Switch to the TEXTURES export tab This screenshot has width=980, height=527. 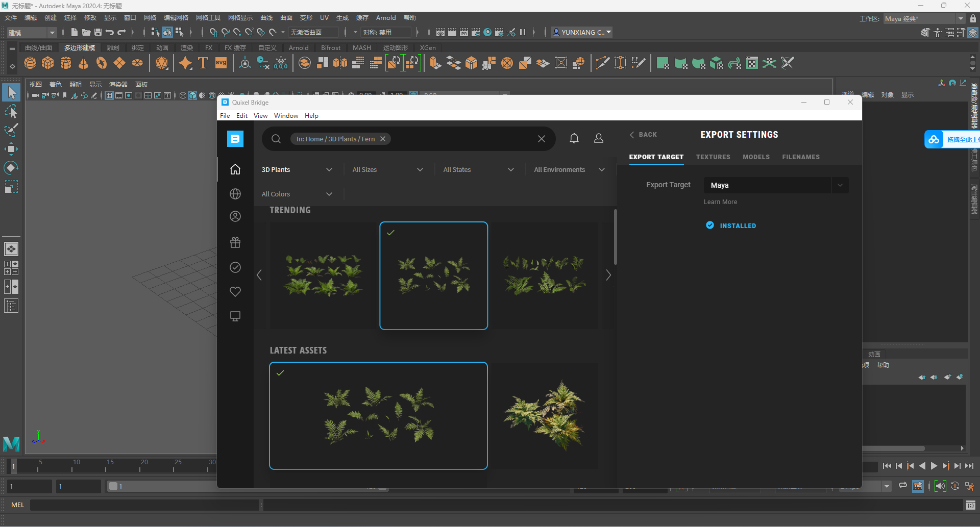tap(713, 157)
